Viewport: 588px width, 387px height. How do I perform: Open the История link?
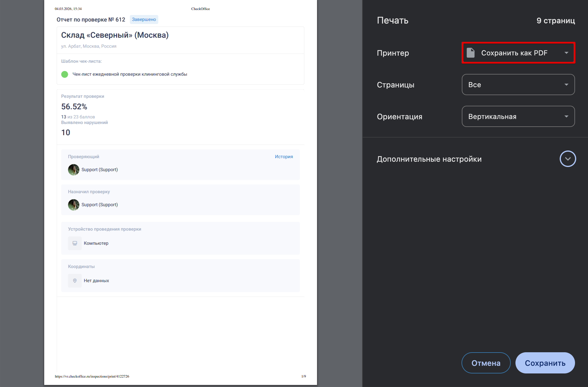[x=284, y=157]
